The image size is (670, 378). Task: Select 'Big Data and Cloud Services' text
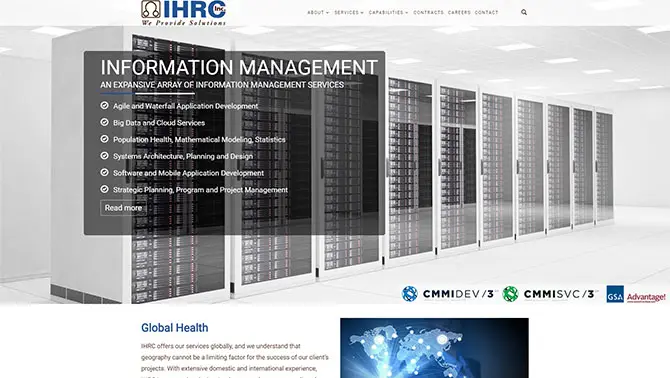[159, 123]
